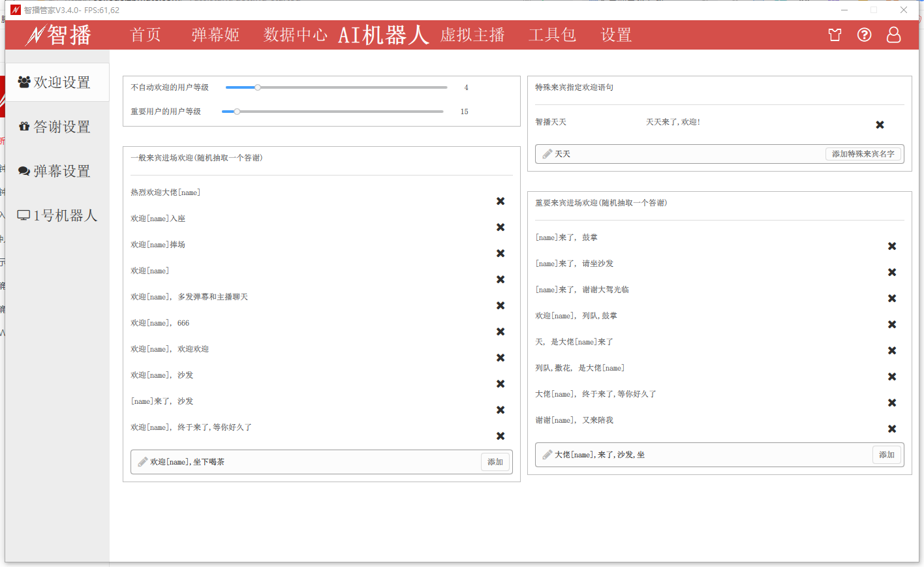Click the shirt skin icon in header

tap(835, 35)
